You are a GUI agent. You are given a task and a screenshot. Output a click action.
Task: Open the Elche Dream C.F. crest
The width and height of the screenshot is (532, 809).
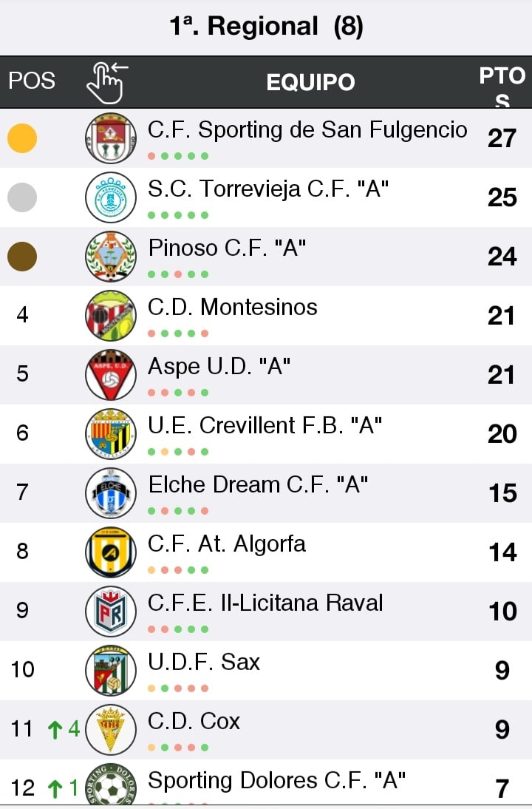point(111,493)
